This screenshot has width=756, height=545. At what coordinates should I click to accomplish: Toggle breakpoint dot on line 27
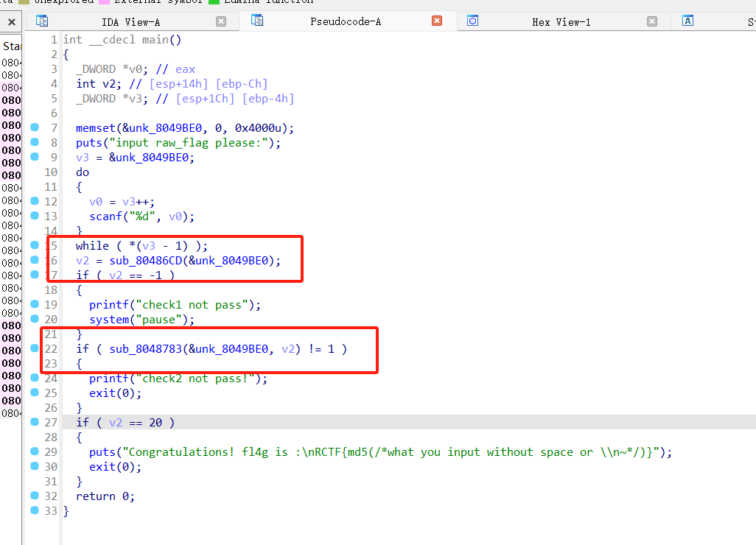click(x=35, y=422)
